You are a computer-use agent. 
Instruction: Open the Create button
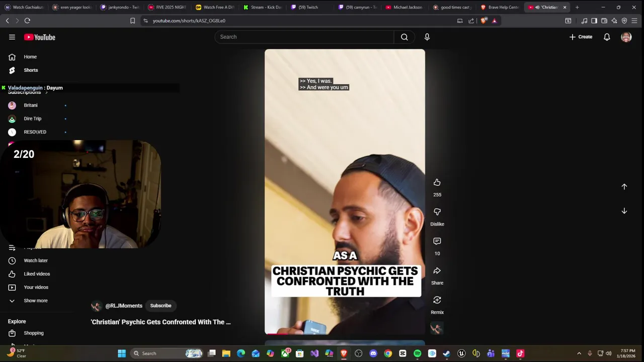[x=581, y=37]
